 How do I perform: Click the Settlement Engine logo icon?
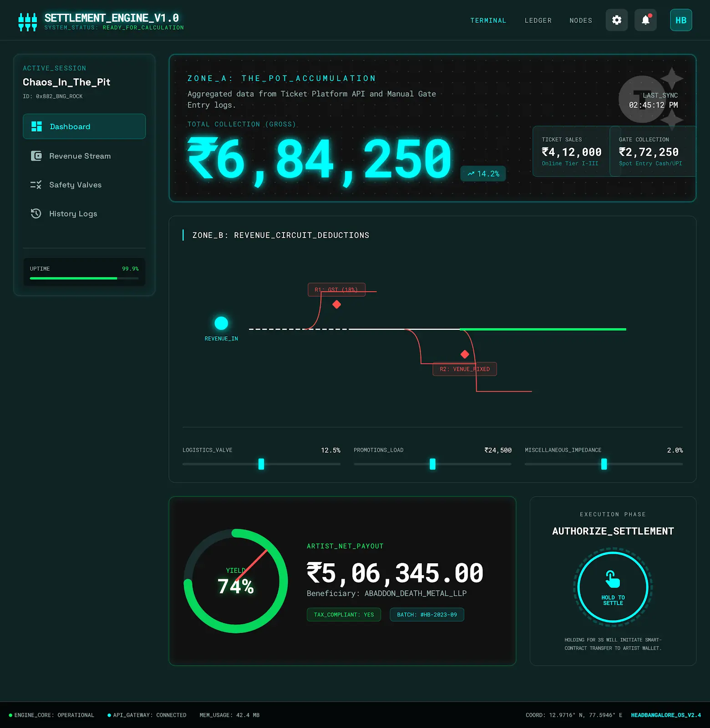pos(28,22)
